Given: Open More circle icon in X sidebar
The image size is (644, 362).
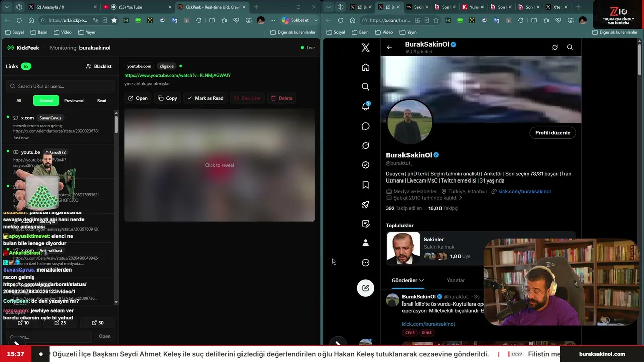Looking at the screenshot, I should [x=366, y=263].
